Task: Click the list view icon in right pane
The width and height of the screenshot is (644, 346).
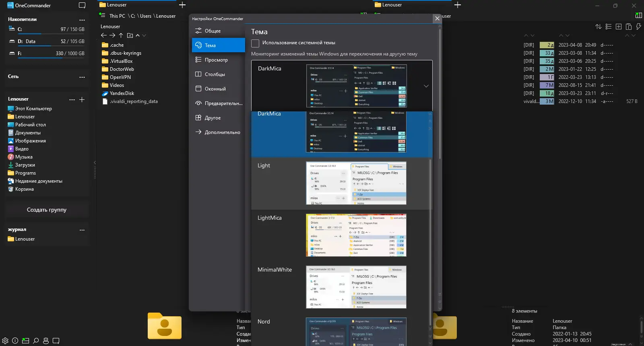Action: [x=609, y=27]
